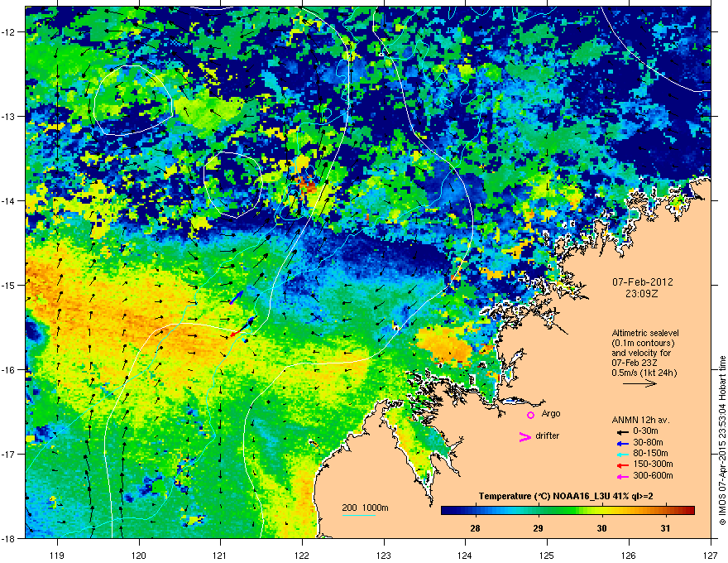Click the Temperature NOAA16_L3U title
This screenshot has width=728, height=563.
click(567, 497)
